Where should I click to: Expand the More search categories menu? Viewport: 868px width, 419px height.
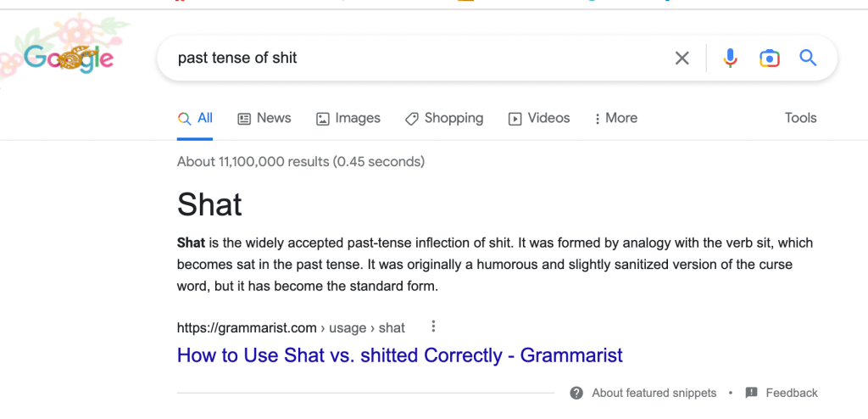coord(615,119)
